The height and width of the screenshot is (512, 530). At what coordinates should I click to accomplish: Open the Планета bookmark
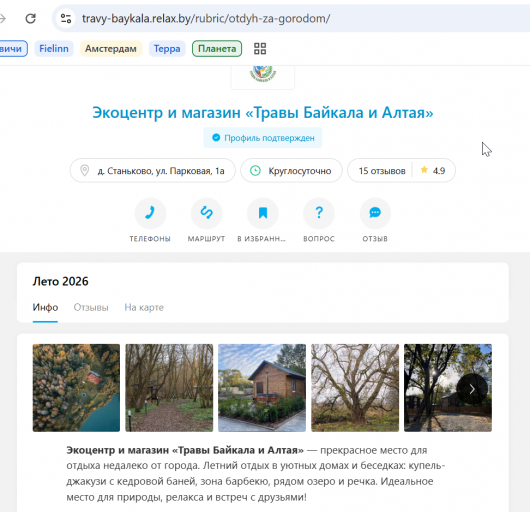click(x=217, y=49)
